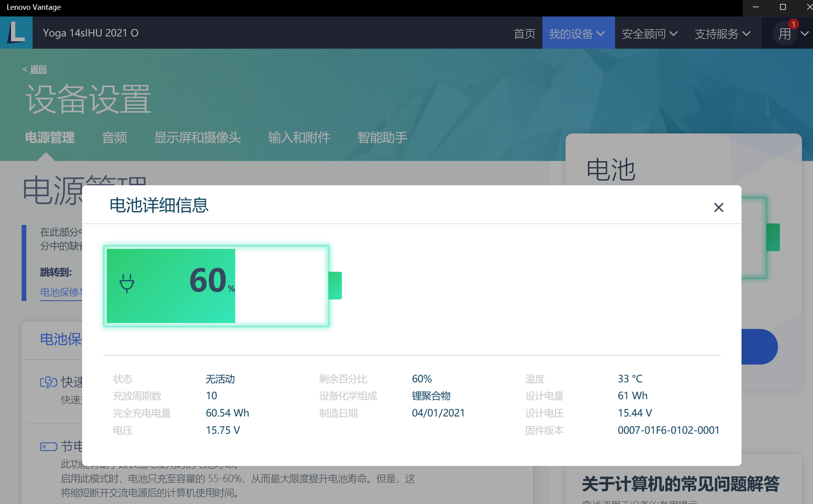Switch to the 输入和附件 tab
813x504 pixels.
299,138
